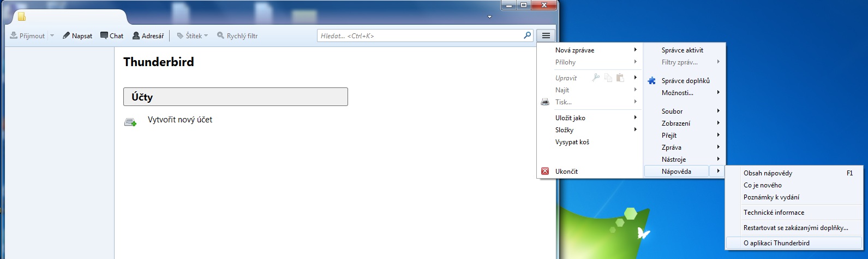Minimize the Thunderbird window
Viewport: 868px width, 259px height.
(509, 5)
